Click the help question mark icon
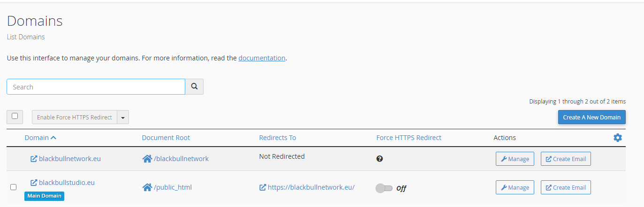This screenshot has width=644, height=207. pyautogui.click(x=379, y=159)
